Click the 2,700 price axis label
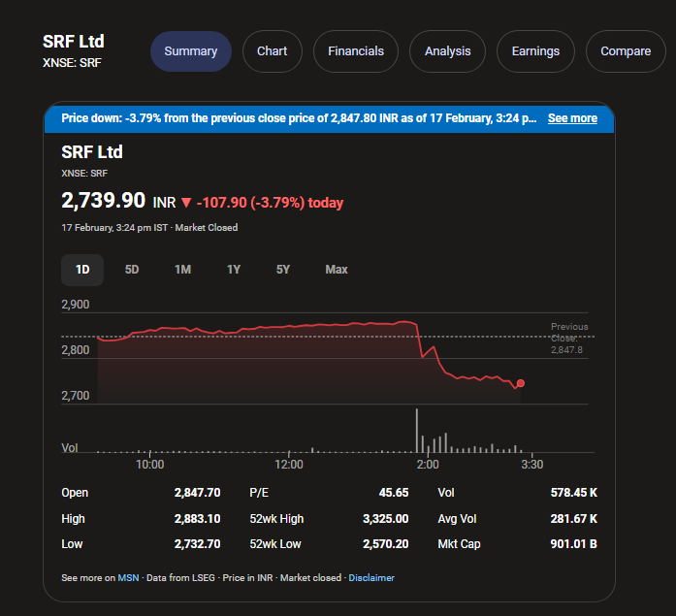This screenshot has width=676, height=616. pyautogui.click(x=76, y=396)
